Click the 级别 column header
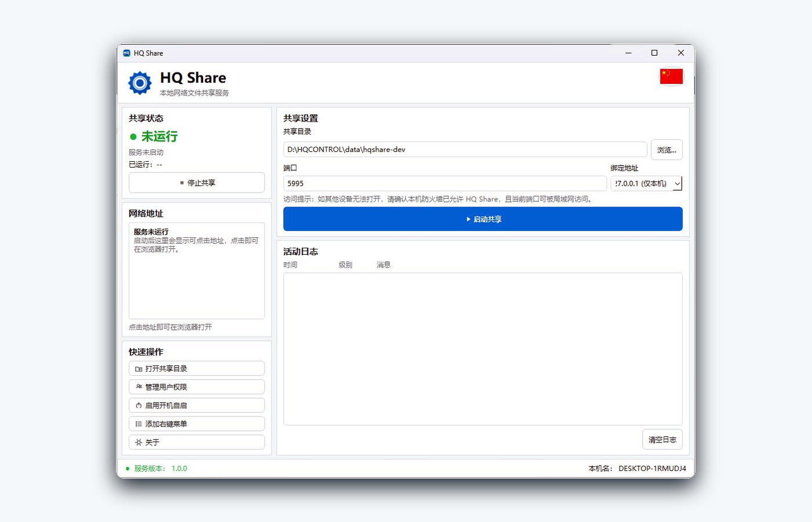The height and width of the screenshot is (522, 812). (x=346, y=265)
